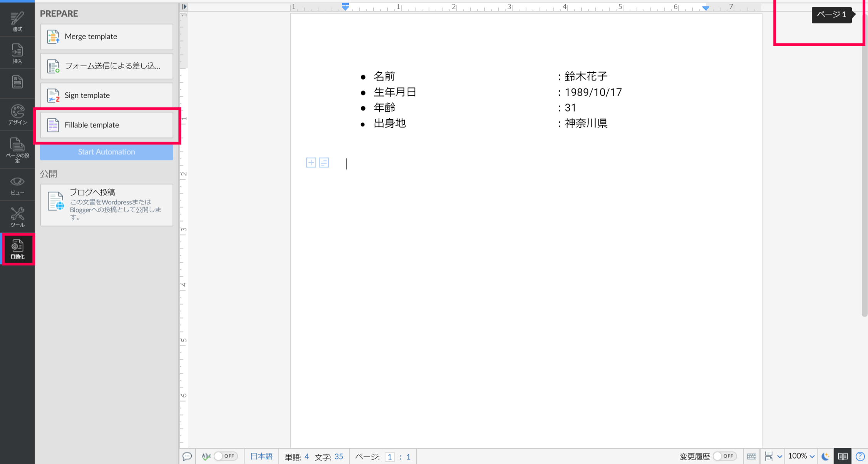868x464 pixels.
Task: Toggle reader view book icon
Action: pos(843,456)
